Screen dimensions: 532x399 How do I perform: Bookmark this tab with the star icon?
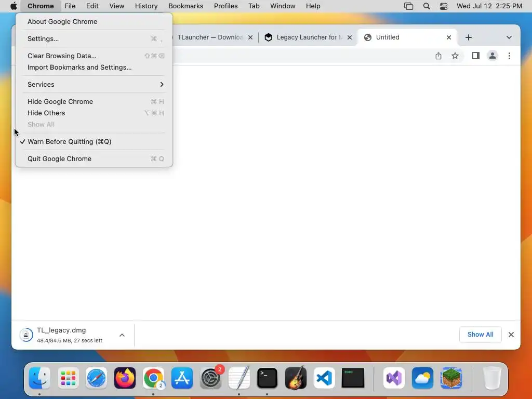click(x=455, y=56)
